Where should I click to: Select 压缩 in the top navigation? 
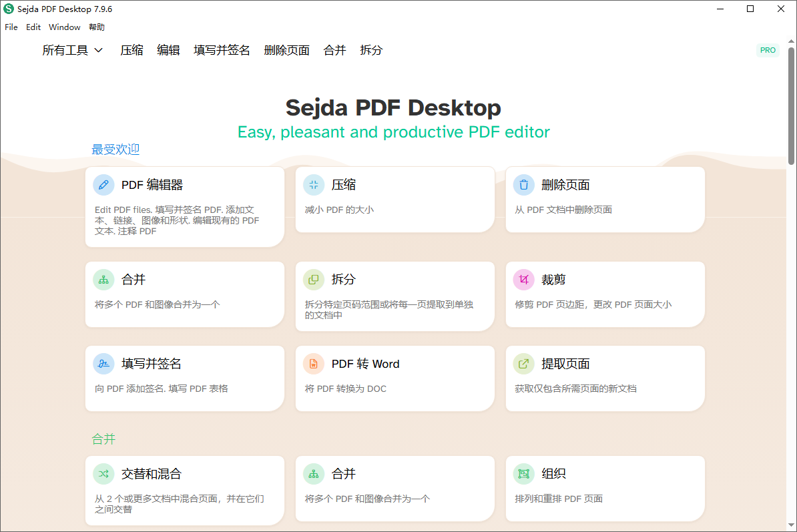(x=131, y=50)
